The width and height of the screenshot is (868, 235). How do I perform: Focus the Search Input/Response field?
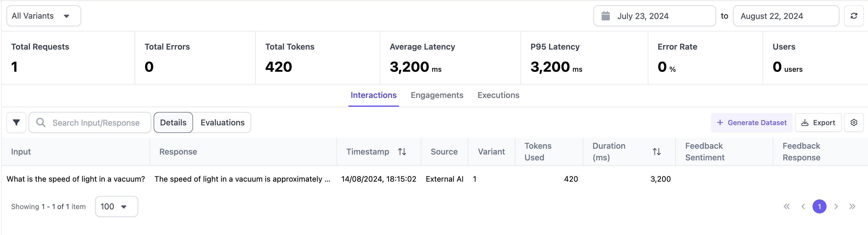[90, 122]
